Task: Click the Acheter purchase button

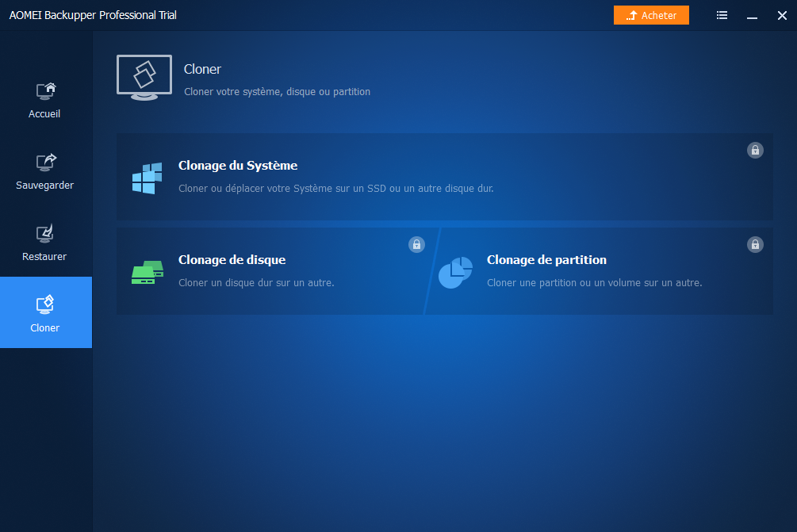Action: [x=651, y=15]
